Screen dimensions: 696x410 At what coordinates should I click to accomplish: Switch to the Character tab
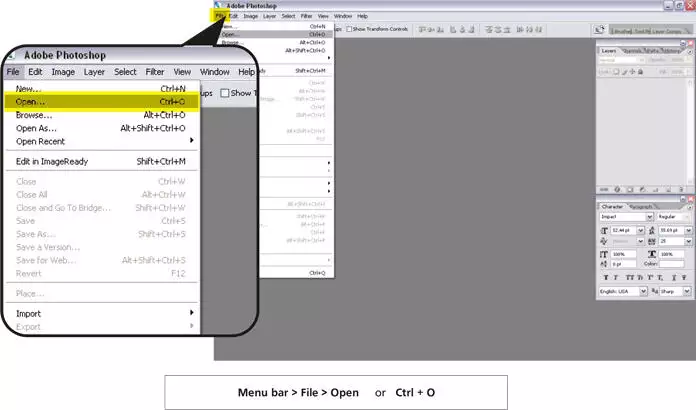[612, 207]
